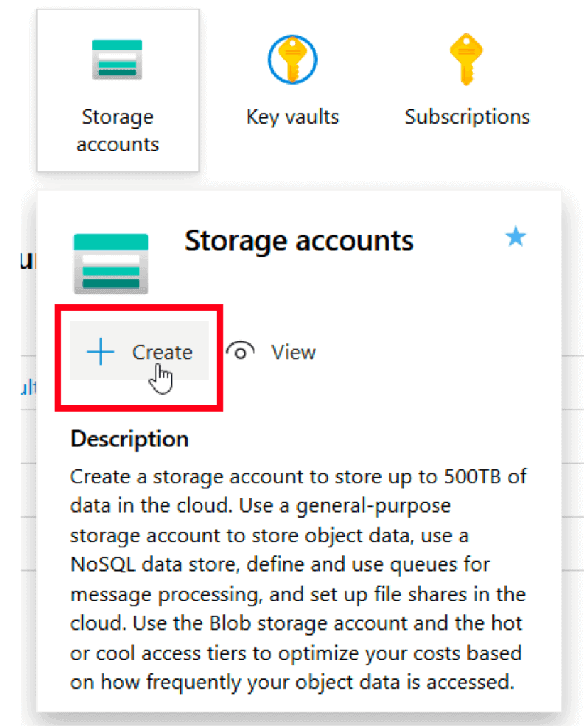This screenshot has width=584, height=728.
Task: Open the Key vaults service label
Action: pos(292,117)
